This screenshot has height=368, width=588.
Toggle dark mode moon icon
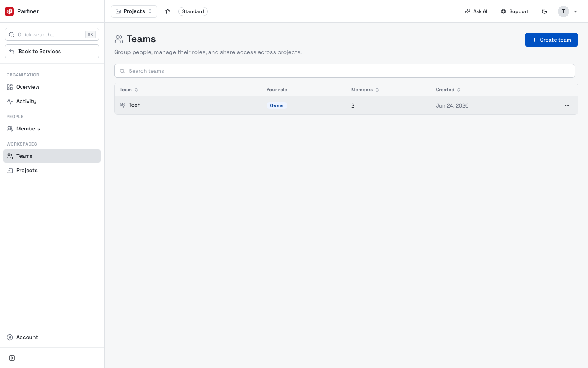tap(544, 11)
